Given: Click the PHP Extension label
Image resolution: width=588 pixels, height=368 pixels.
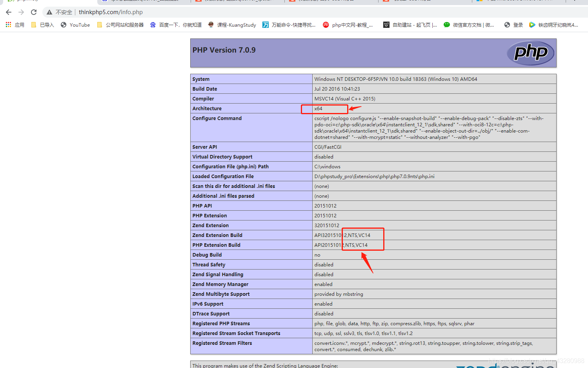Looking at the screenshot, I should 209,215.
